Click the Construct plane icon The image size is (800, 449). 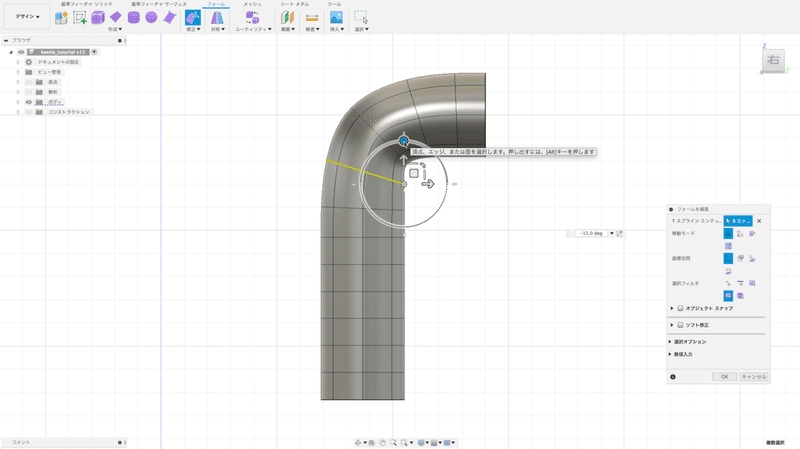(287, 18)
